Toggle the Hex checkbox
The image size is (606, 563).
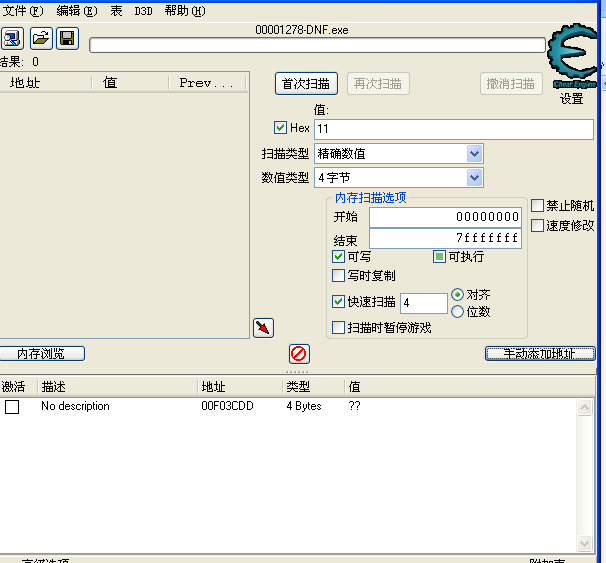[x=280, y=128]
